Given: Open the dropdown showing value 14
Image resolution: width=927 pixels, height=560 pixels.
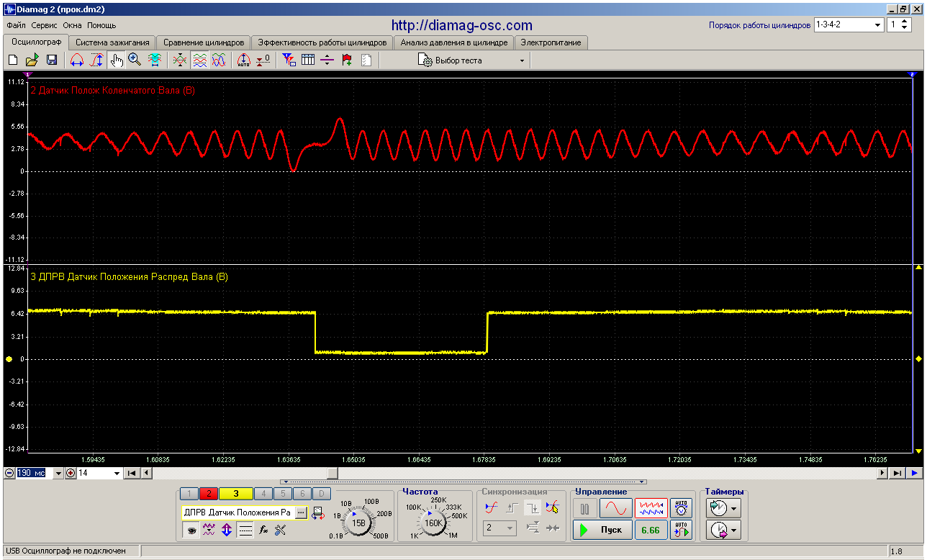Looking at the screenshot, I should coord(117,473).
